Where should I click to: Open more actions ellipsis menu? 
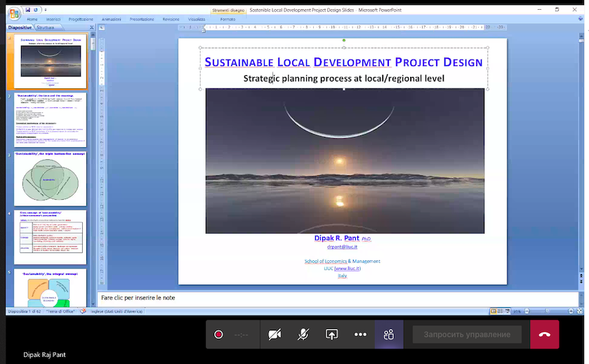pyautogui.click(x=360, y=335)
